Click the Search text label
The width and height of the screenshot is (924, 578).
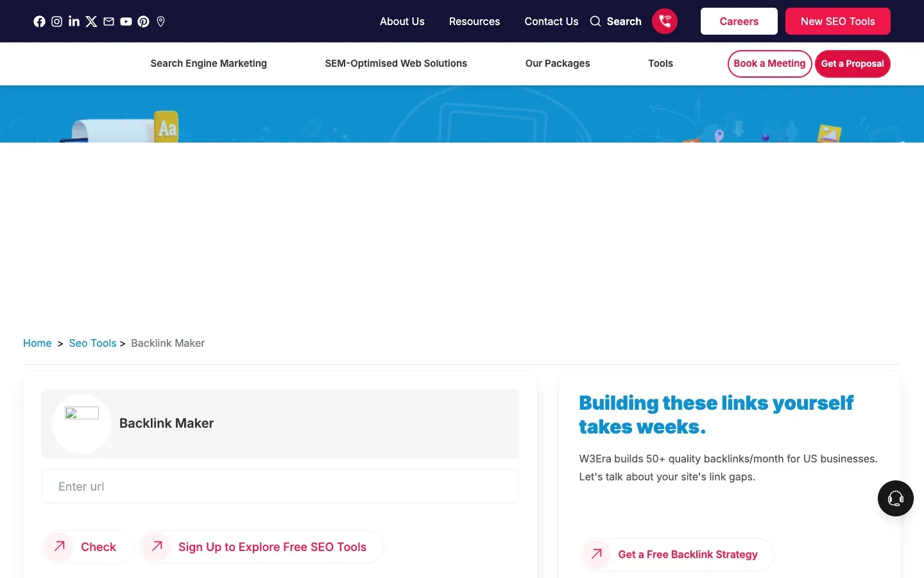point(624,21)
